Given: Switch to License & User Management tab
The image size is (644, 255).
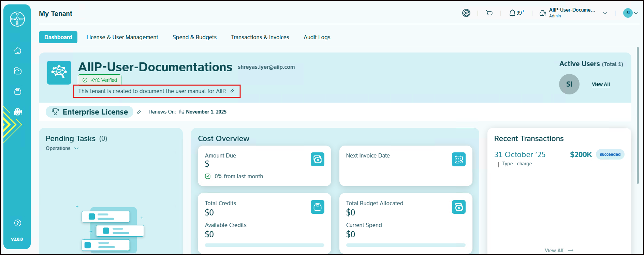Looking at the screenshot, I should tap(122, 37).
